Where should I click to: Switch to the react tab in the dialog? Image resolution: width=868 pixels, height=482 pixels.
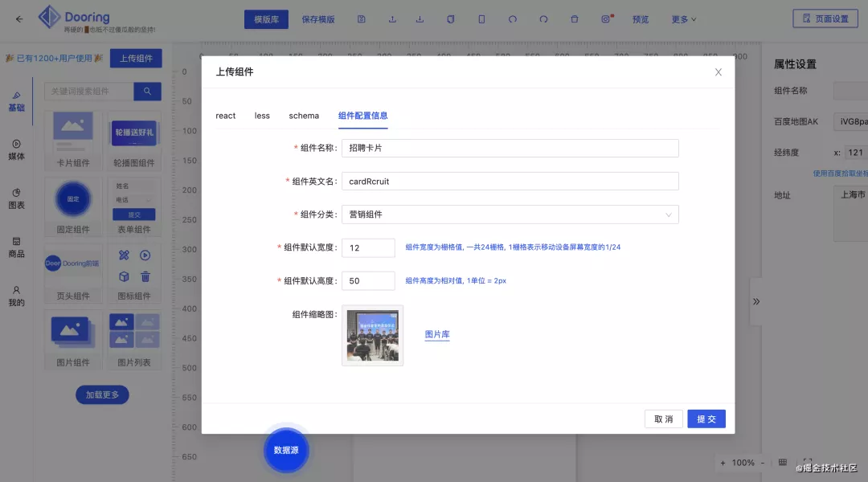225,116
